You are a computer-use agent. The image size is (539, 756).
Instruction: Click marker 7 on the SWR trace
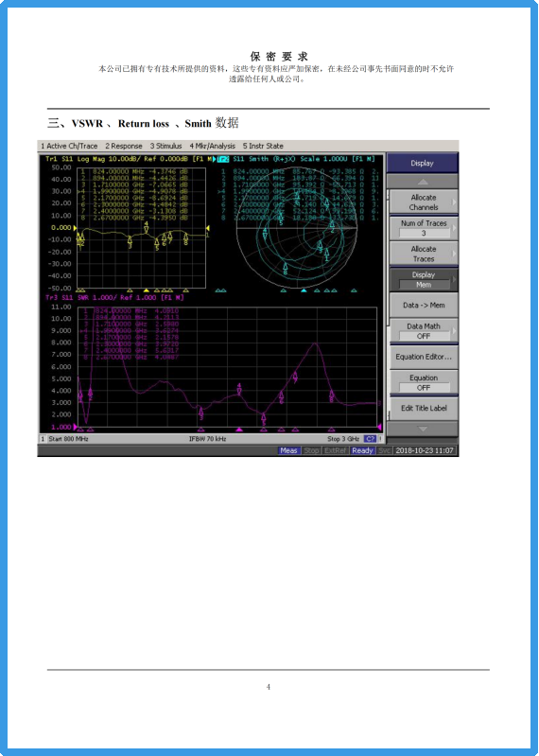coord(295,377)
